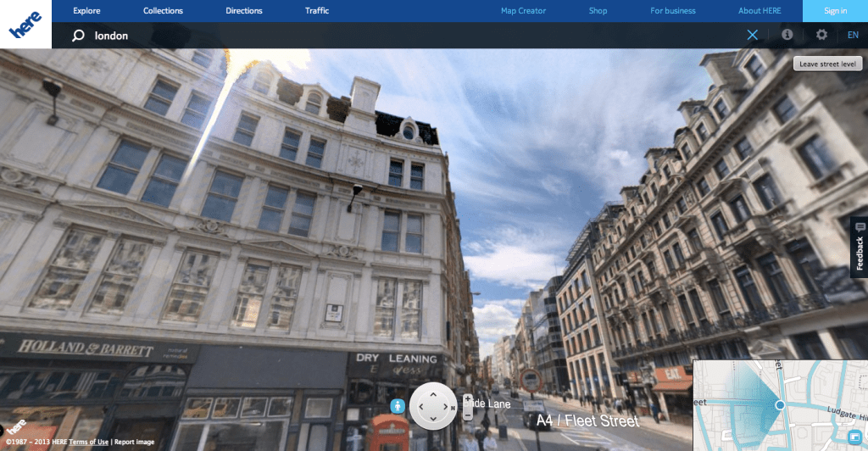Click the position dot on the minimap
Viewport: 868px width, 451px height.
point(780,405)
